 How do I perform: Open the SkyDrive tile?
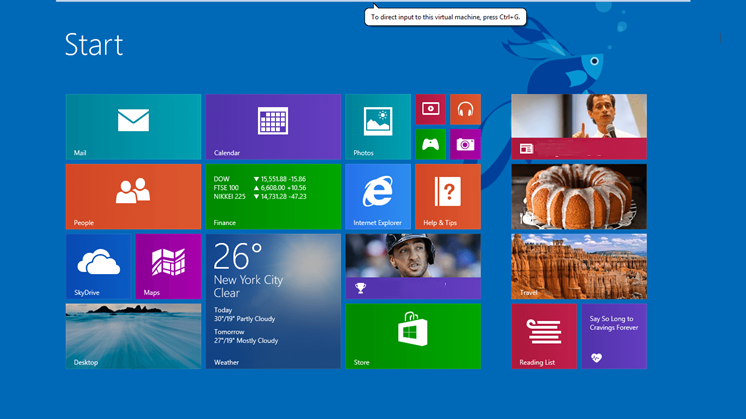coord(98,266)
